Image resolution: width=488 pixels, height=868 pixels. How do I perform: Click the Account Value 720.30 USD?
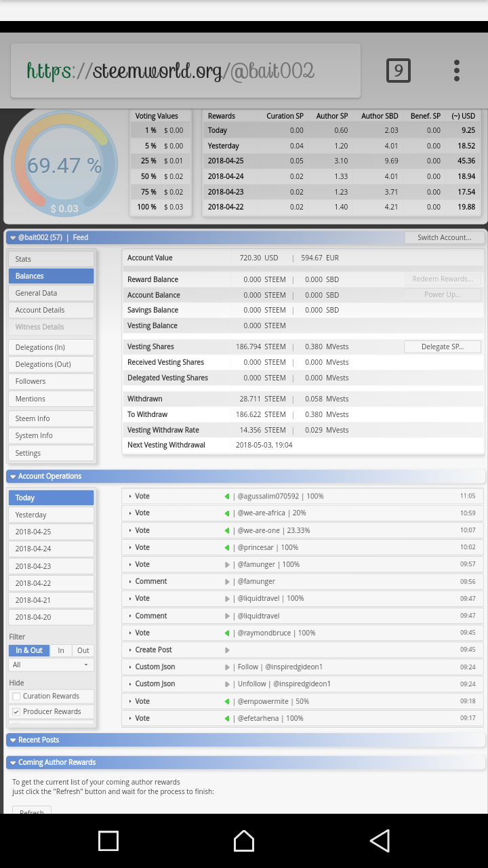(x=259, y=258)
